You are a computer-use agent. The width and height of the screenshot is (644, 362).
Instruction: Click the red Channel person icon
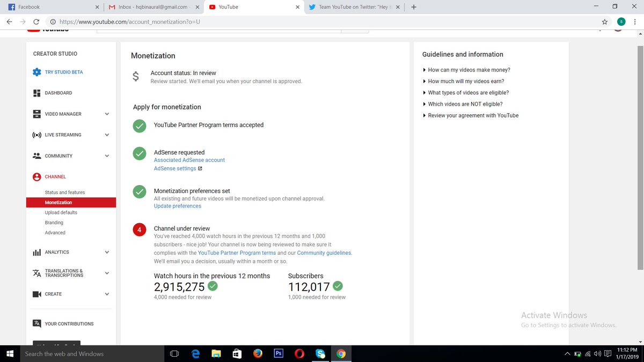click(x=37, y=176)
